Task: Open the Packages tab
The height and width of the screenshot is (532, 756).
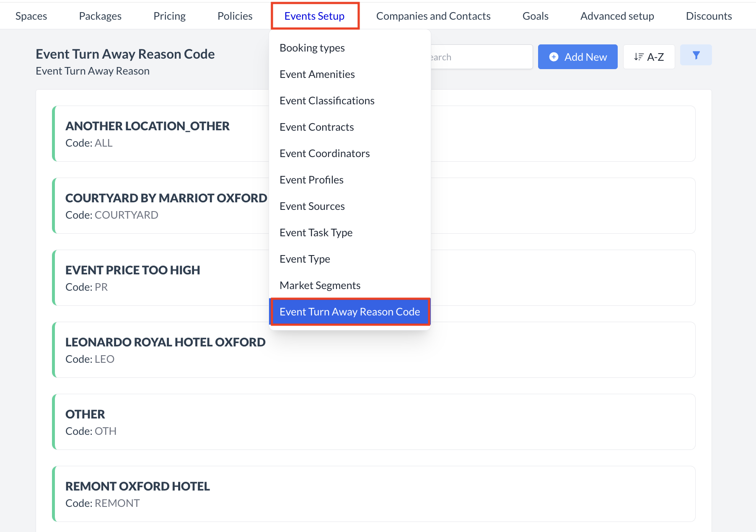Action: point(100,16)
